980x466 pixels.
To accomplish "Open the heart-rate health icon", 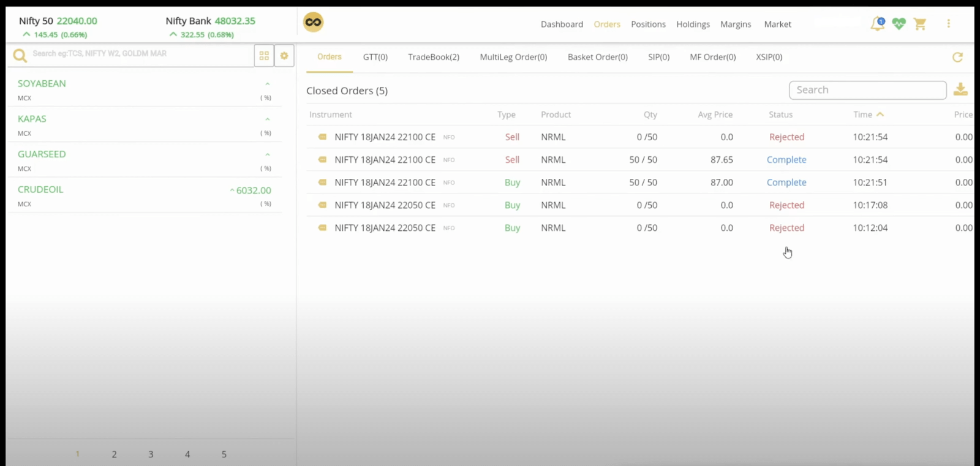I will [899, 24].
